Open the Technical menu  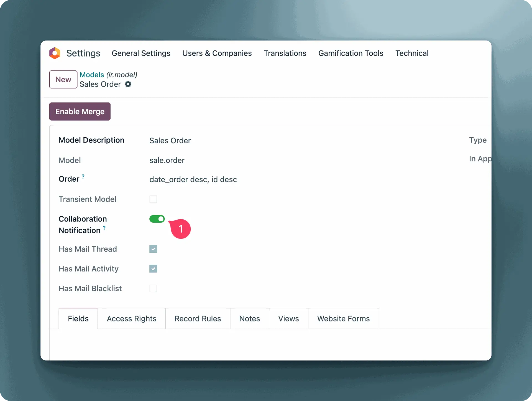tap(412, 53)
